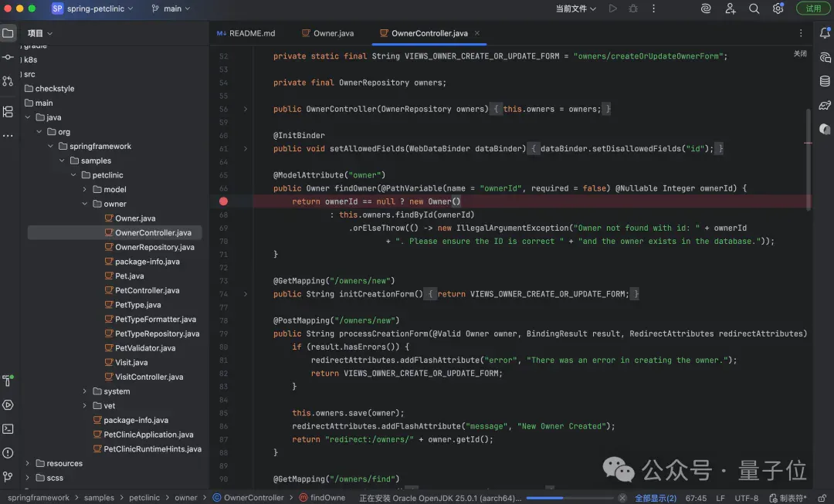Screen dimensions: 834x504
Task: Open the Project tool window folder icon
Action: click(8, 33)
